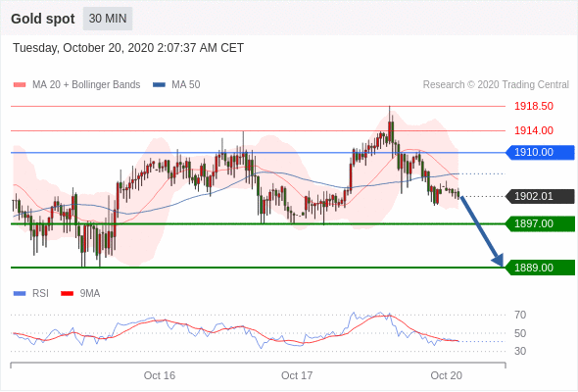This screenshot has width=578, height=392.
Task: Click the 'Research © 2020 Trading Central' credit
Action: point(496,85)
